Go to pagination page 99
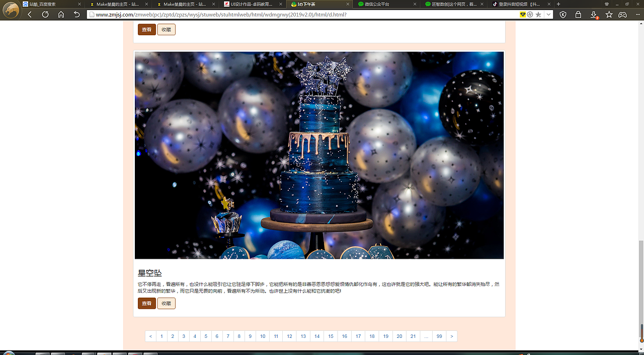This screenshot has width=644, height=355. (439, 336)
